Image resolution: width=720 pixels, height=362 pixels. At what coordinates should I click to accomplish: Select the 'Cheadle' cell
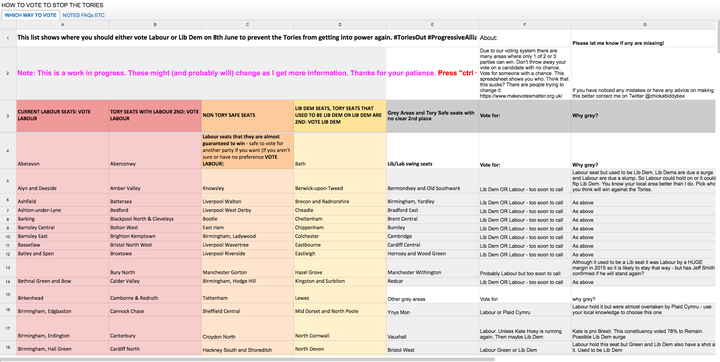[340, 210]
